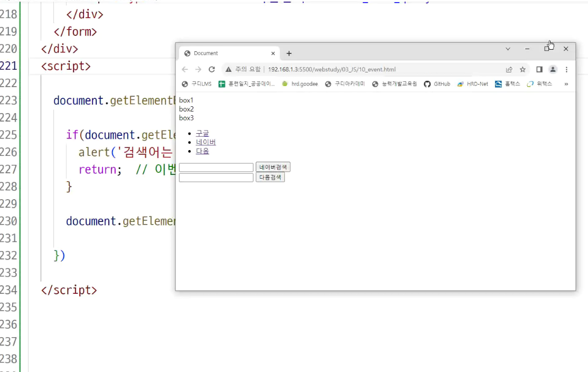
Task: Click the <script> tag in the editor
Action: pos(66,66)
